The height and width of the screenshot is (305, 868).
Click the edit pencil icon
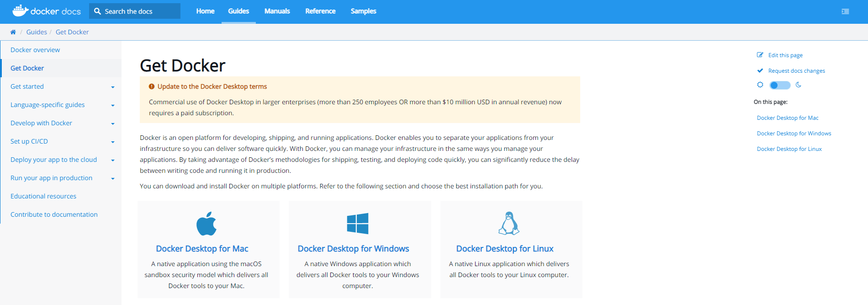click(760, 55)
